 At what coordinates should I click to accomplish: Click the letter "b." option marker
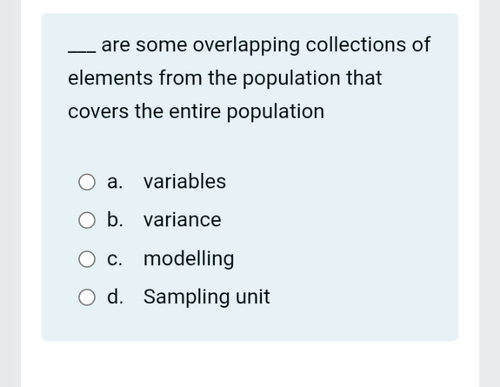tap(115, 220)
